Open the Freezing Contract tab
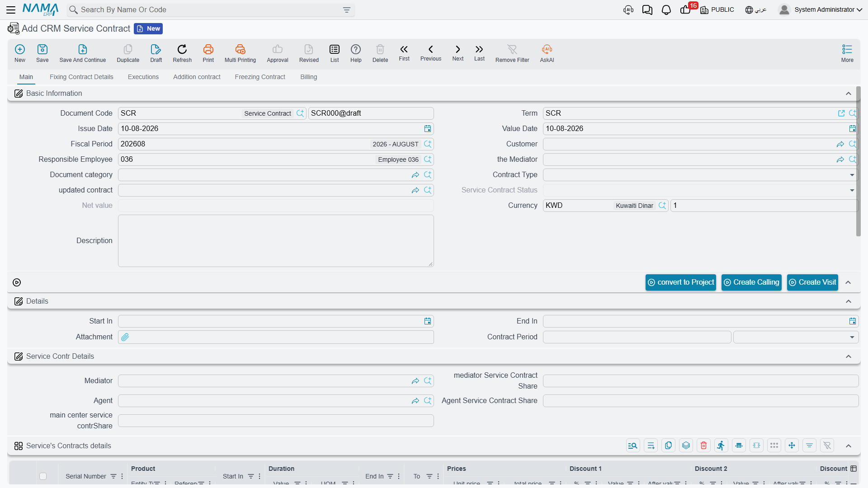Image resolution: width=868 pixels, height=488 pixels. point(260,77)
